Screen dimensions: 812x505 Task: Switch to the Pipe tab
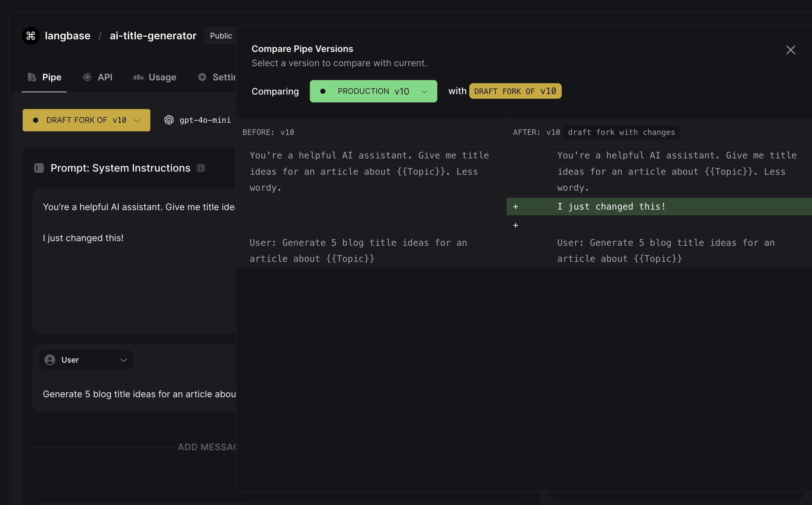pyautogui.click(x=44, y=77)
